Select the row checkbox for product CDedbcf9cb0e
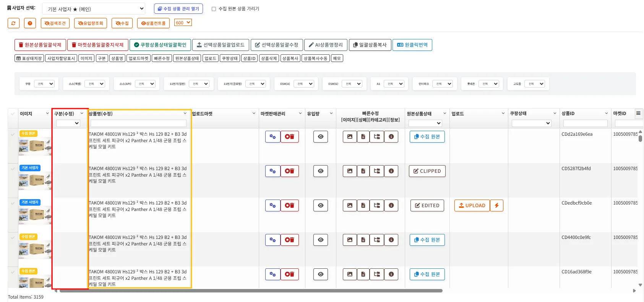 [13, 203]
